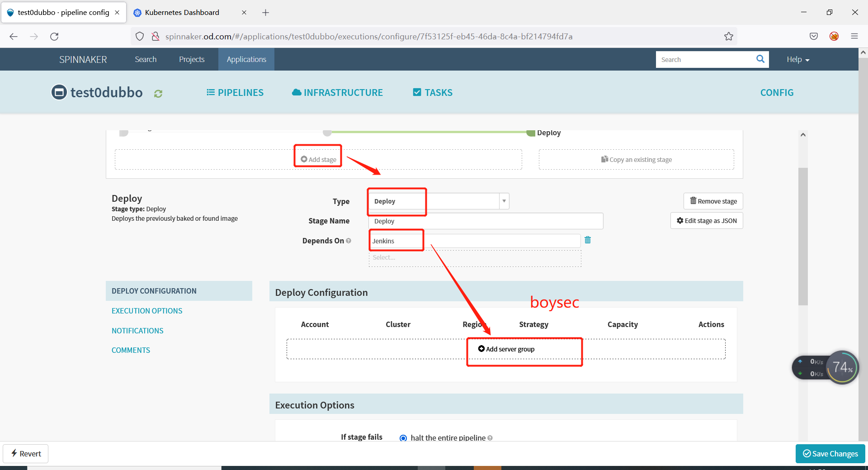Open the Projects menu
The height and width of the screenshot is (470, 868).
[x=192, y=59]
